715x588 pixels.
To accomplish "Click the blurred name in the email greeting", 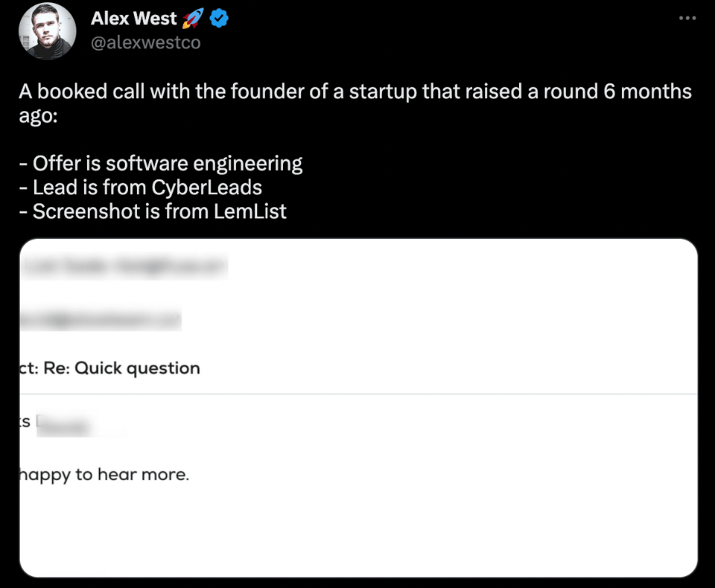I will click(66, 426).
